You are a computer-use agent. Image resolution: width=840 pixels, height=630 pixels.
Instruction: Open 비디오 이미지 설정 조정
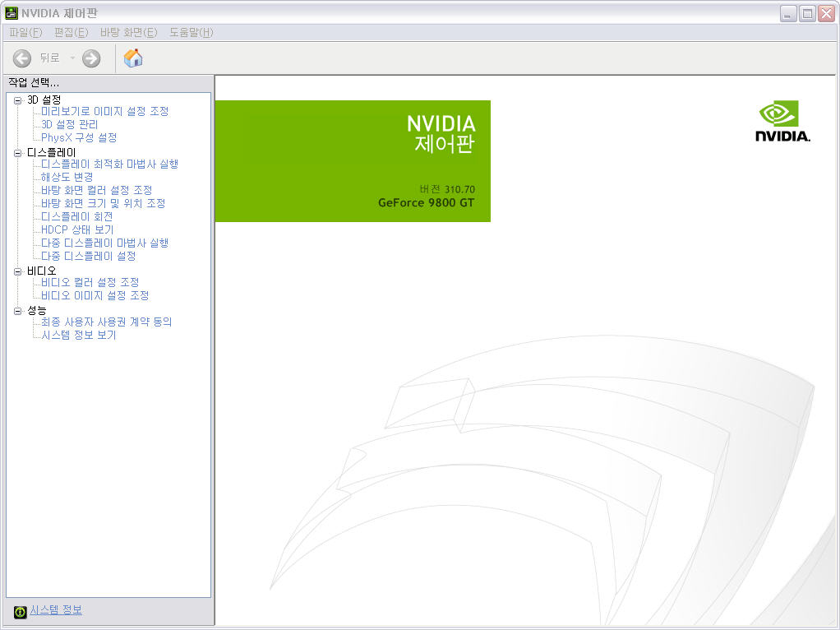click(x=95, y=295)
